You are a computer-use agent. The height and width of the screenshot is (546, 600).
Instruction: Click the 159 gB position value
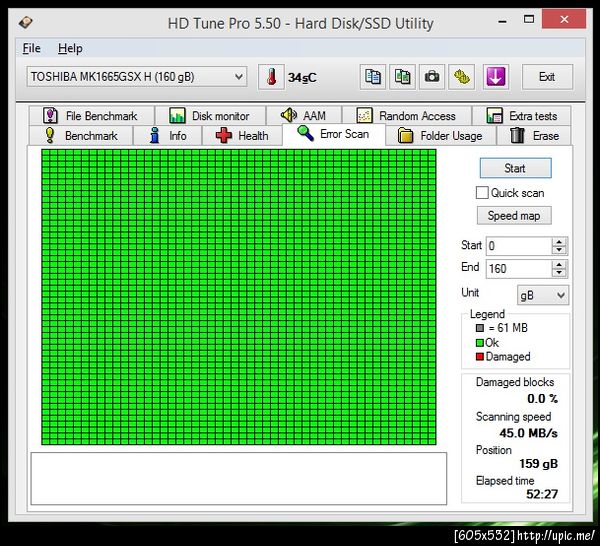538,464
